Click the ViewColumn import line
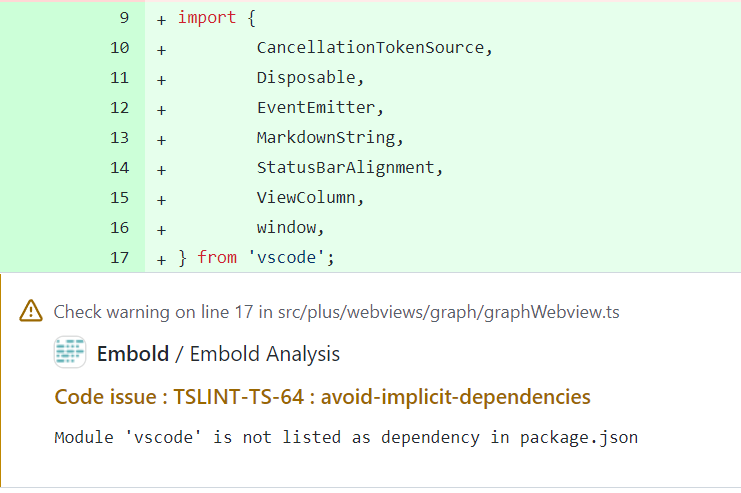 310,198
